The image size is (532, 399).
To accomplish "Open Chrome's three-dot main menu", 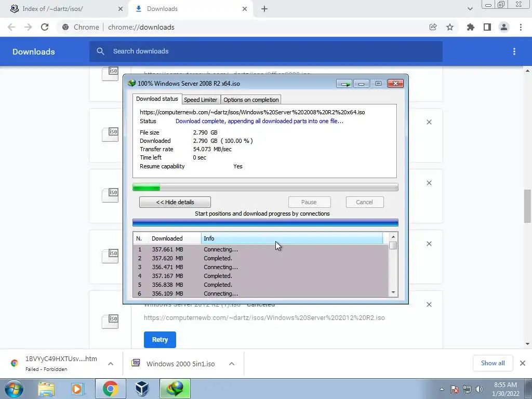I will 521,27.
